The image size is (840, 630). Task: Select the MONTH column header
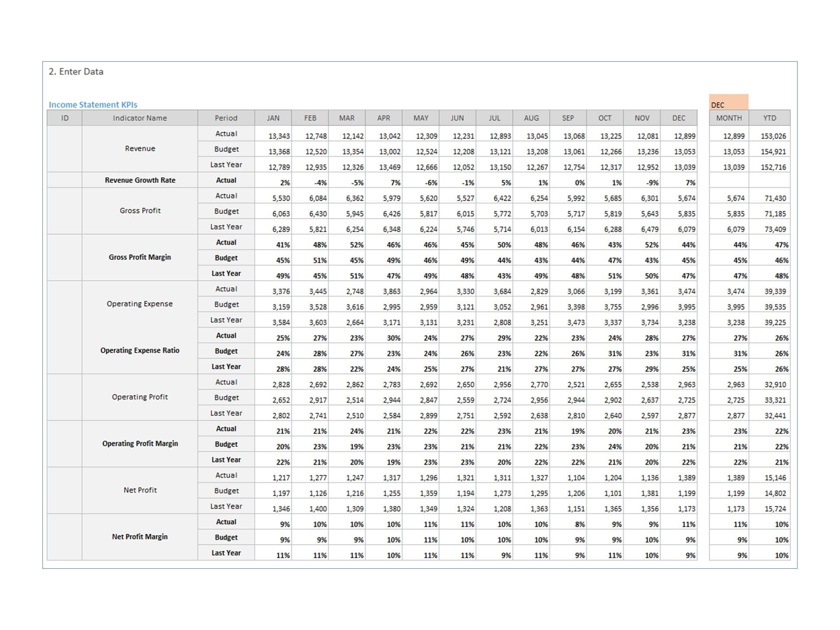(x=729, y=118)
